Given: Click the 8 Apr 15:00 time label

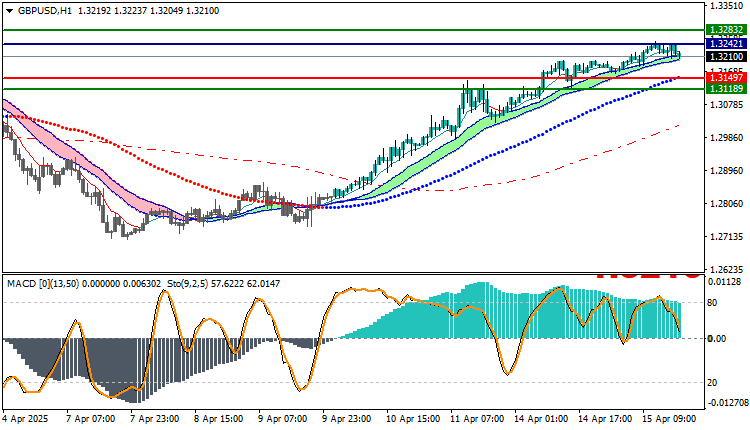Looking at the screenshot, I should click(219, 419).
